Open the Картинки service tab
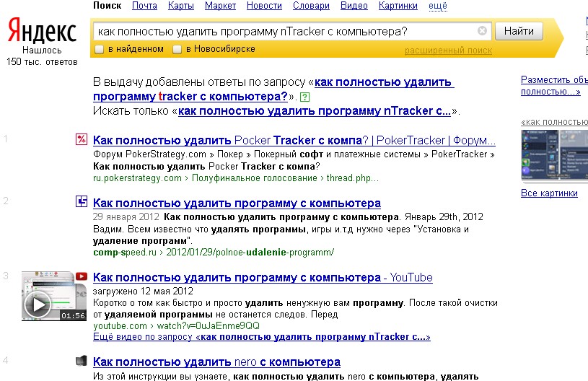 [398, 6]
